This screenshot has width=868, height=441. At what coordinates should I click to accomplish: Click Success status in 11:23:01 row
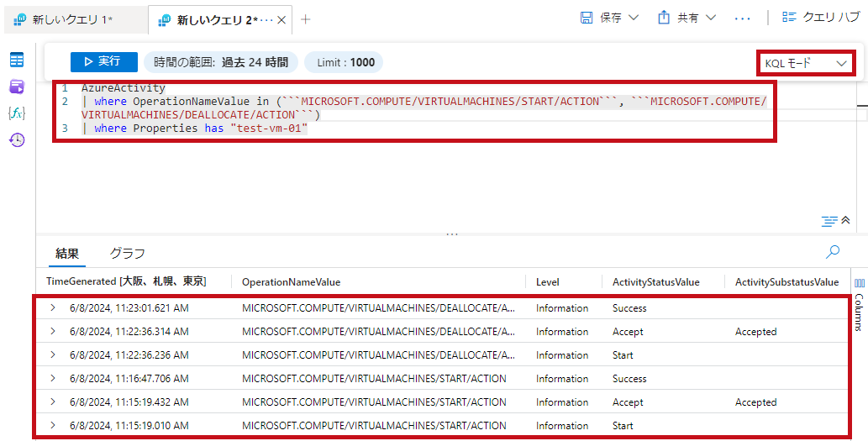point(629,308)
